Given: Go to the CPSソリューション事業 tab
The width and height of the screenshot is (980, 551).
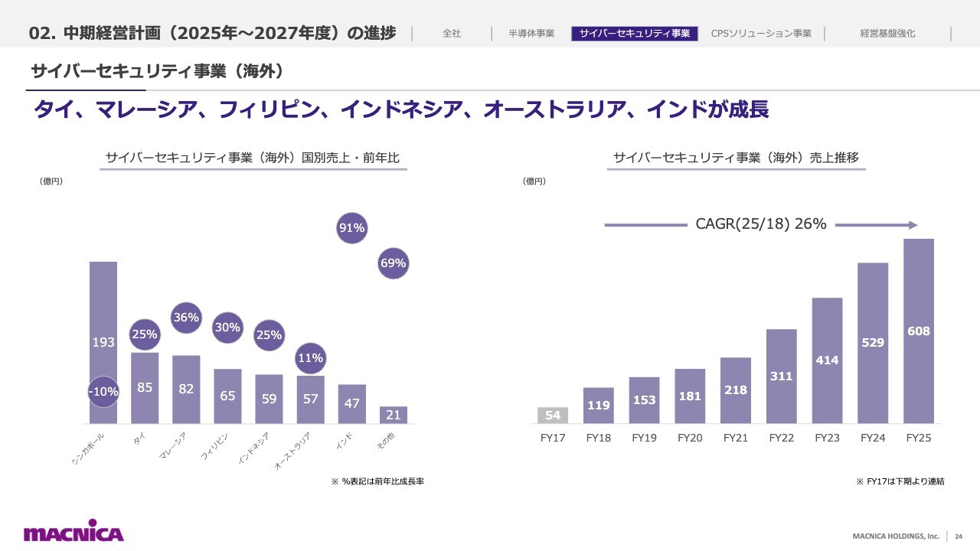Looking at the screenshot, I should point(761,34).
